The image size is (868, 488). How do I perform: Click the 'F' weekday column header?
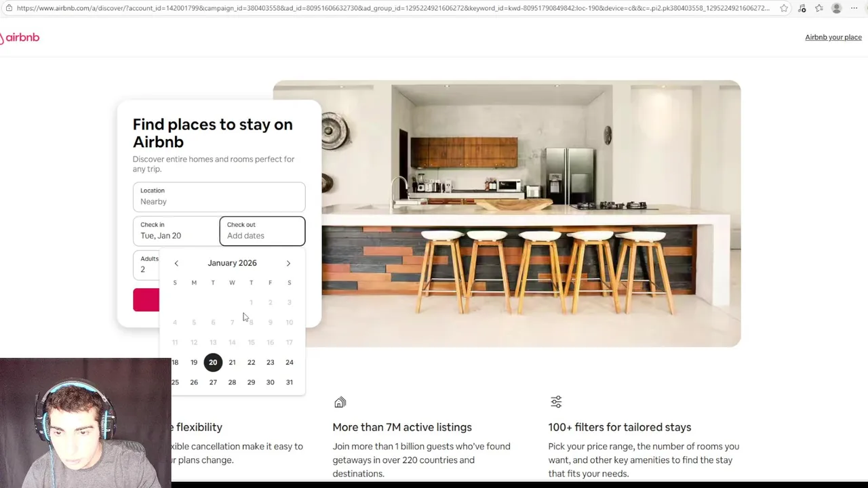pyautogui.click(x=270, y=283)
